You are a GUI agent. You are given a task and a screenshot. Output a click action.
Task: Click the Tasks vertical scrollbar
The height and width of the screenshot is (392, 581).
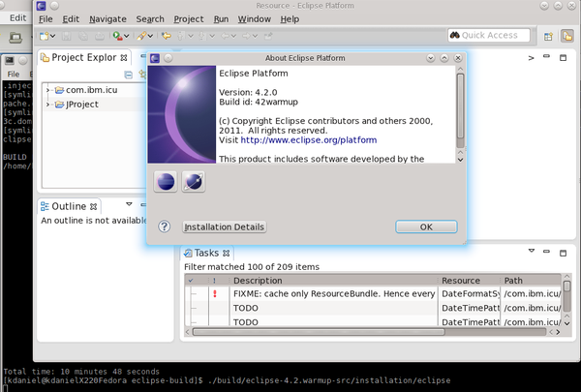tap(566, 286)
